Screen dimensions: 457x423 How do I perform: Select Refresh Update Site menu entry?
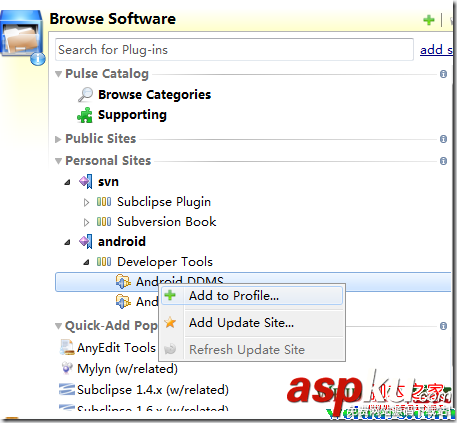(x=252, y=350)
